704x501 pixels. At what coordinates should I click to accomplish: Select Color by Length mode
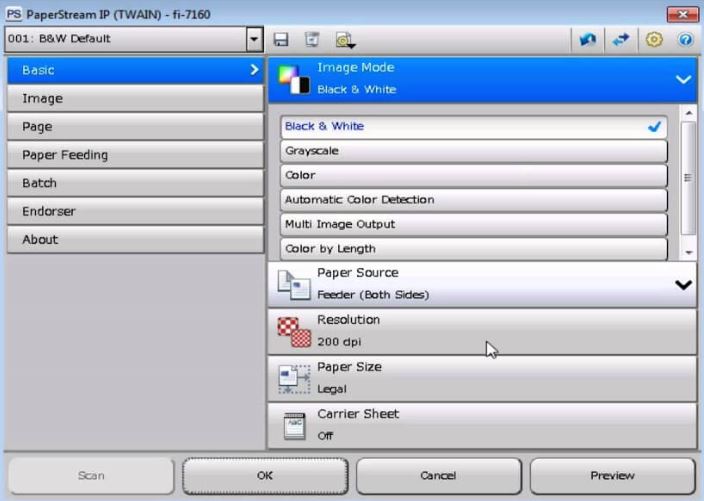[474, 249]
